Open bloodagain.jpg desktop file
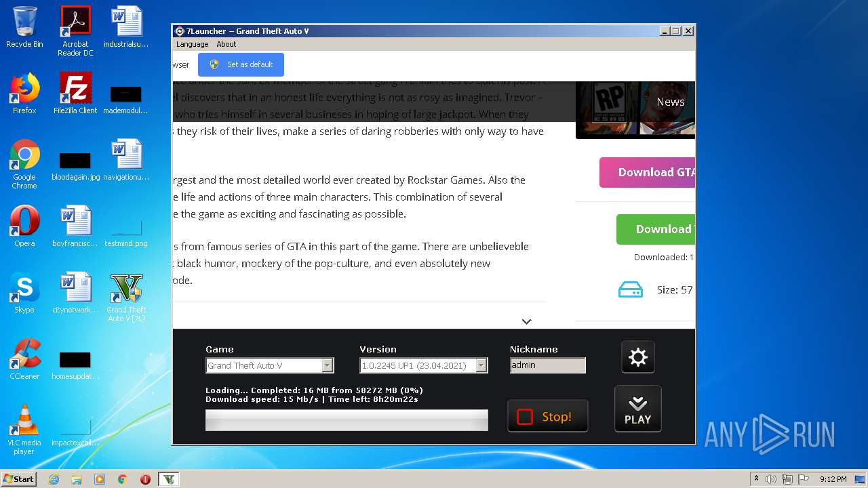This screenshot has width=868, height=488. (75, 166)
